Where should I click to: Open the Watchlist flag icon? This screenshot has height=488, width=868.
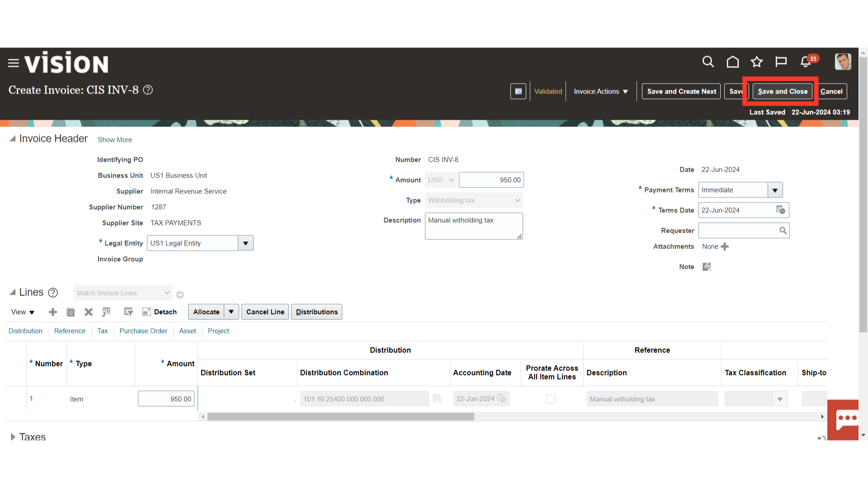(x=781, y=62)
